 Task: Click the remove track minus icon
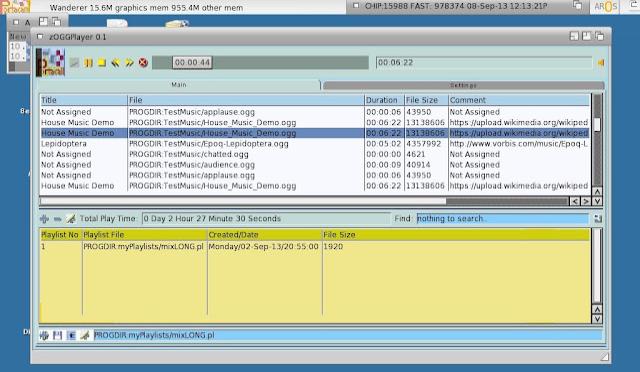tap(58, 219)
